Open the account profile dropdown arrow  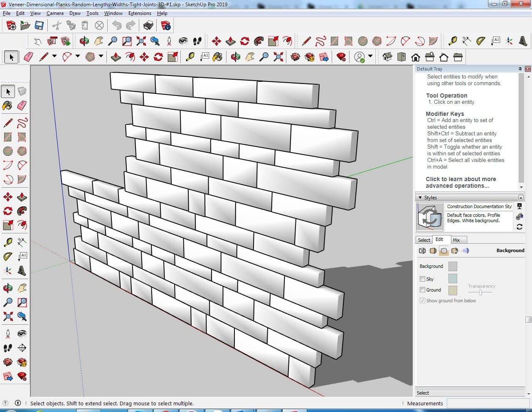coord(370,56)
